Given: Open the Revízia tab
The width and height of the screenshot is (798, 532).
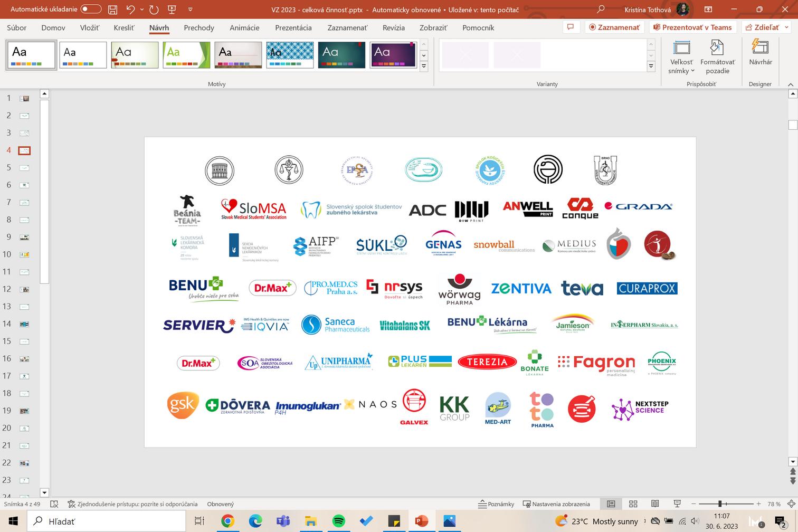Looking at the screenshot, I should [394, 27].
